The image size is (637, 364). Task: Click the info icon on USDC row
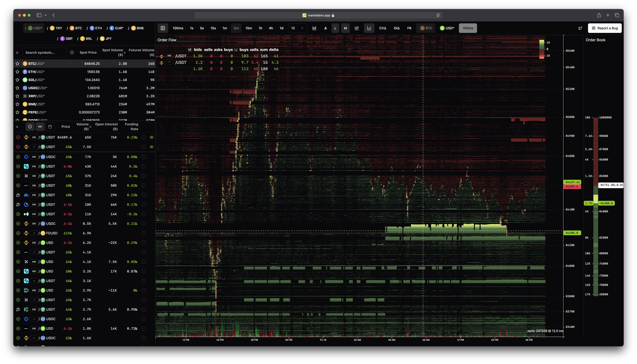[144, 157]
